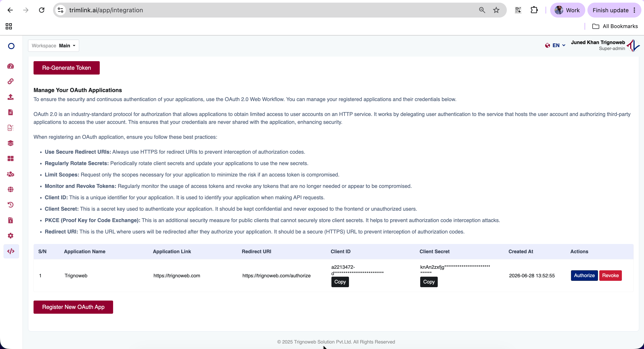This screenshot has height=349, width=644.
Task: Click the masked secret knAn2zxfjg text
Action: 455,270
